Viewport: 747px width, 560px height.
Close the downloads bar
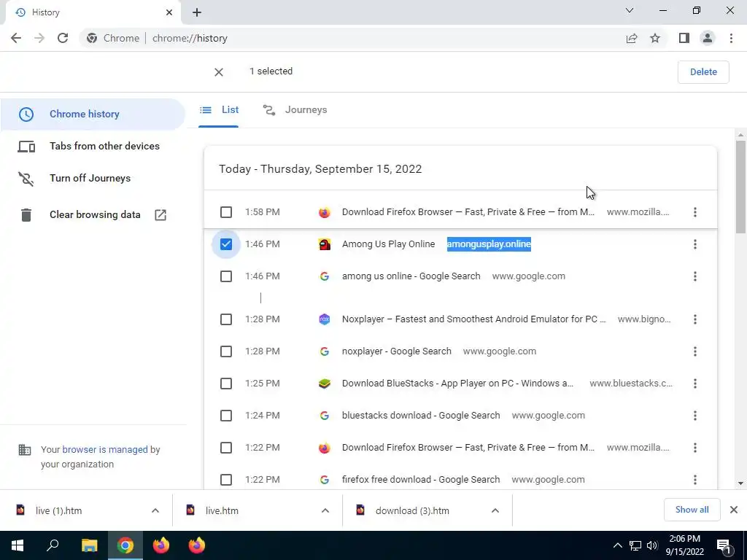[734, 510]
